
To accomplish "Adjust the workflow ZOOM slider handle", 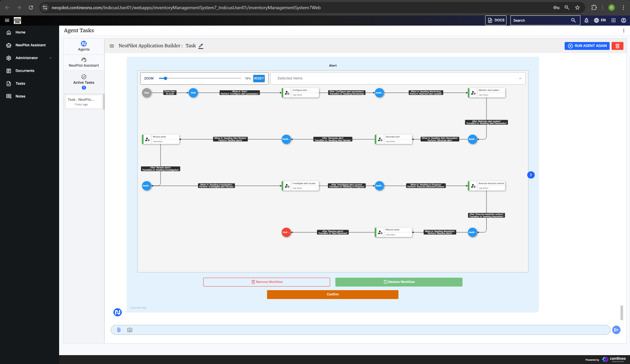I will pos(166,78).
